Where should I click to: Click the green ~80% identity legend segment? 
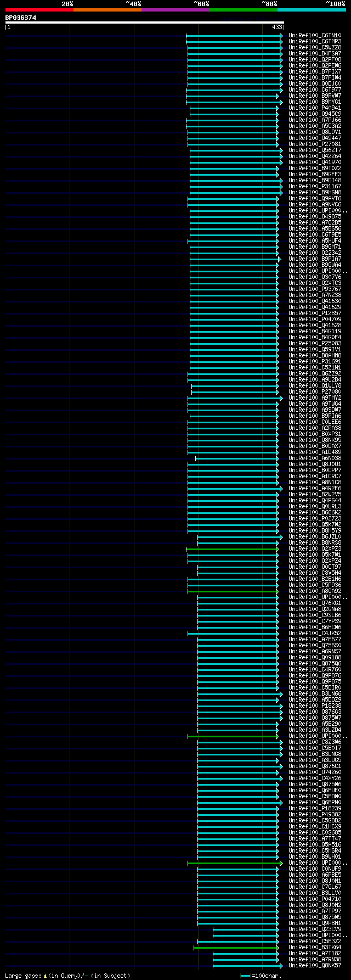pyautogui.click(x=244, y=10)
